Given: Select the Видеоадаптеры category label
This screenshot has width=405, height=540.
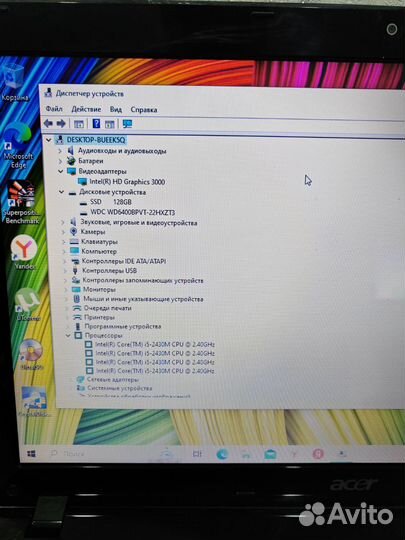Looking at the screenshot, I should pos(102,171).
